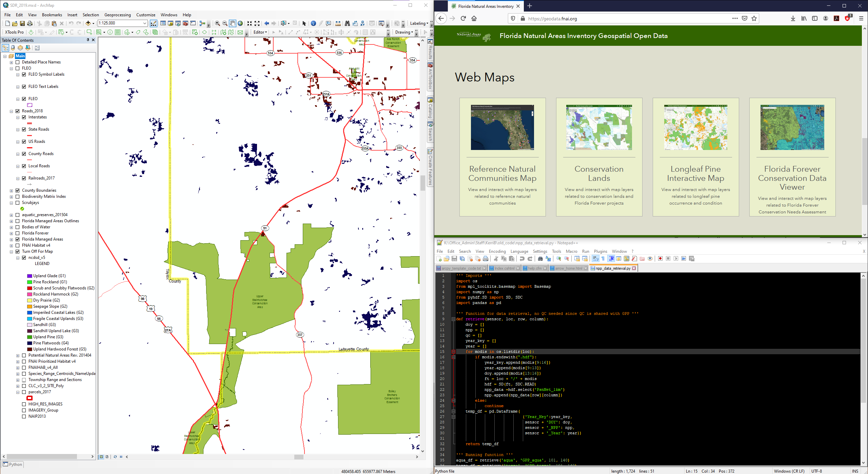Go back to previous map extent
The image size is (868, 474).
coord(267,23)
